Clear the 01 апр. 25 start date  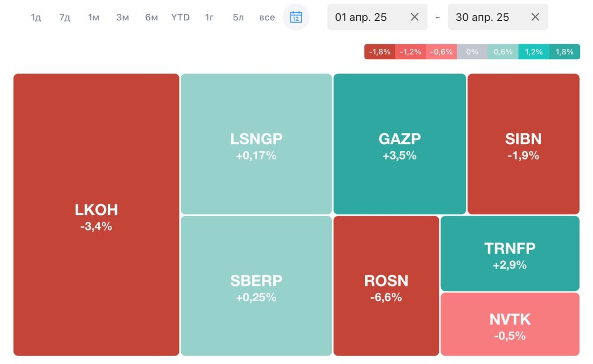click(x=415, y=17)
